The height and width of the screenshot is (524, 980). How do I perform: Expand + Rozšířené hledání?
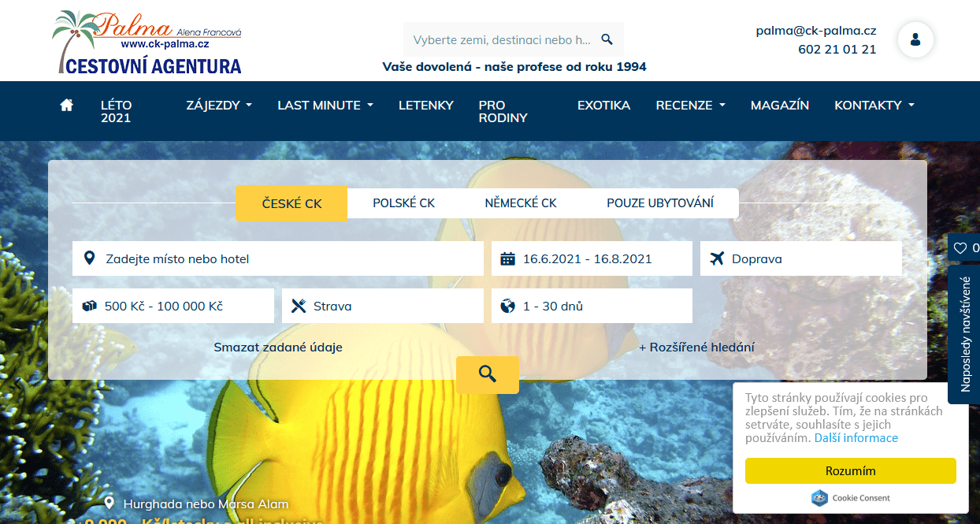pyautogui.click(x=696, y=347)
